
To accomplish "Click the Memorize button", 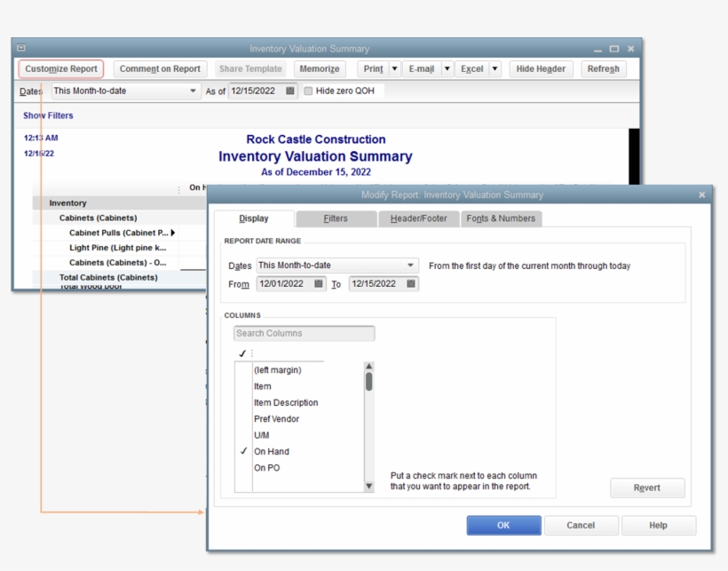I will (320, 68).
